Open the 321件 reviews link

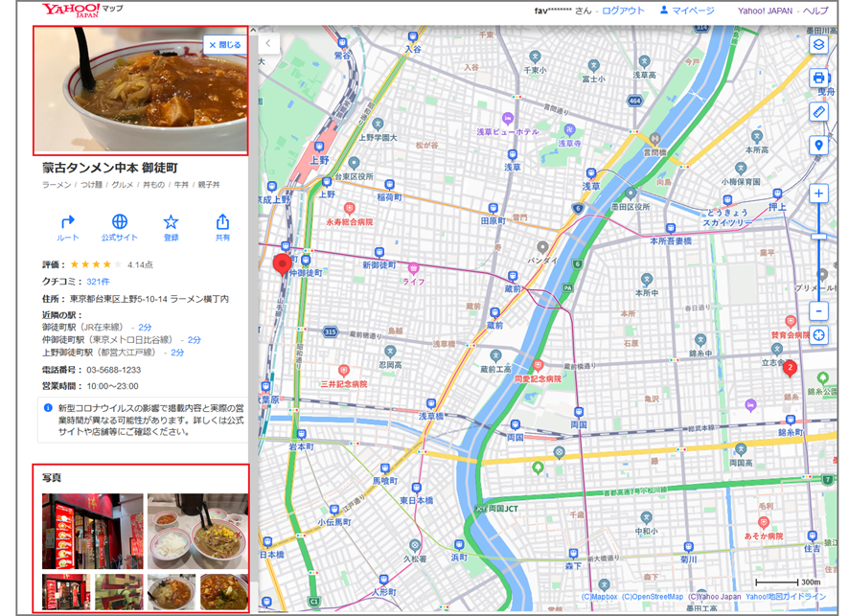pyautogui.click(x=98, y=282)
